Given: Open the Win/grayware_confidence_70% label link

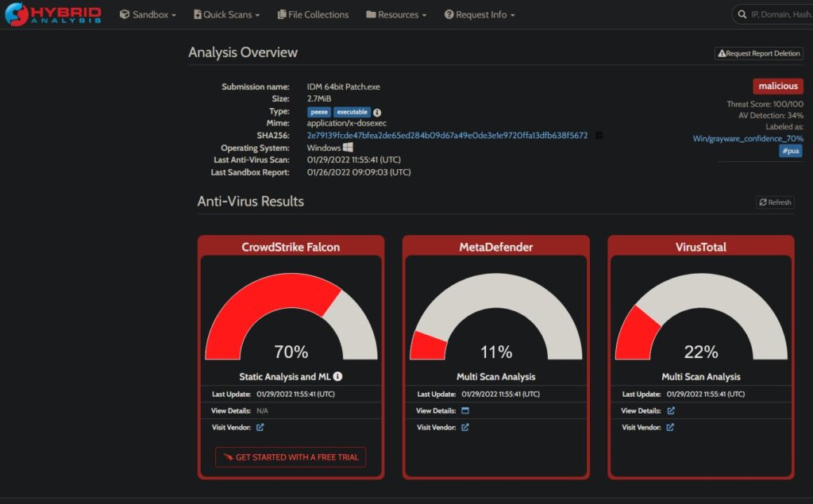Looking at the screenshot, I should 748,138.
